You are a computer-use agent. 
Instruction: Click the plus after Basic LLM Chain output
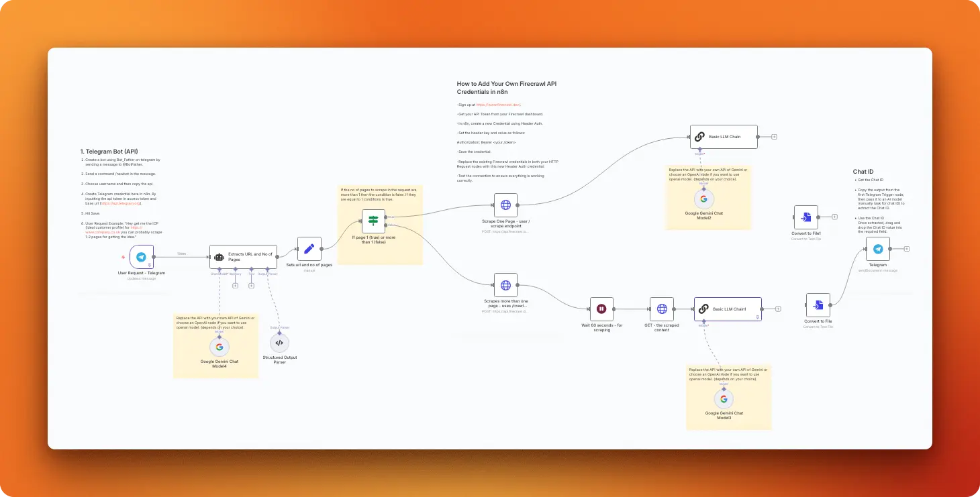pos(773,136)
